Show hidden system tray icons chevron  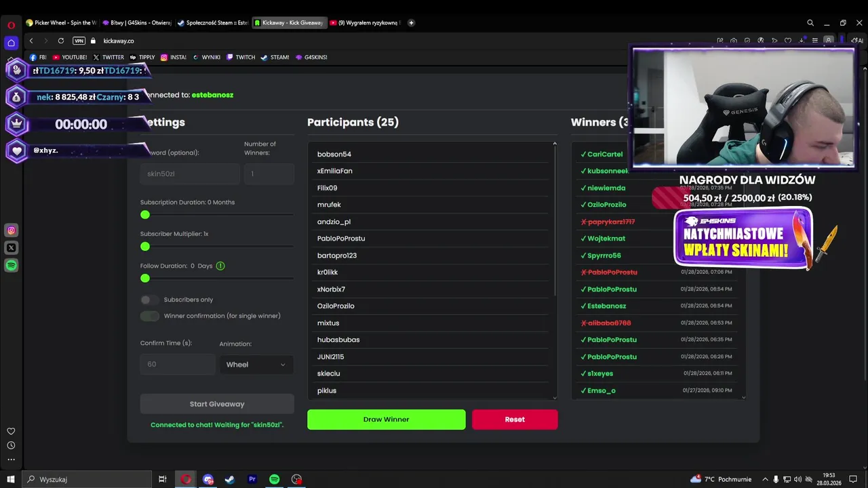tap(765, 479)
